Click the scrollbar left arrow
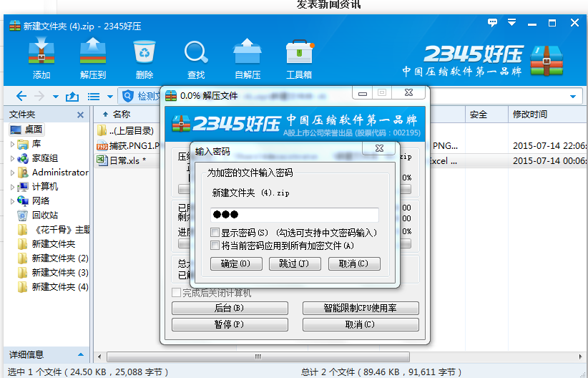This screenshot has width=588, height=378. click(99, 357)
